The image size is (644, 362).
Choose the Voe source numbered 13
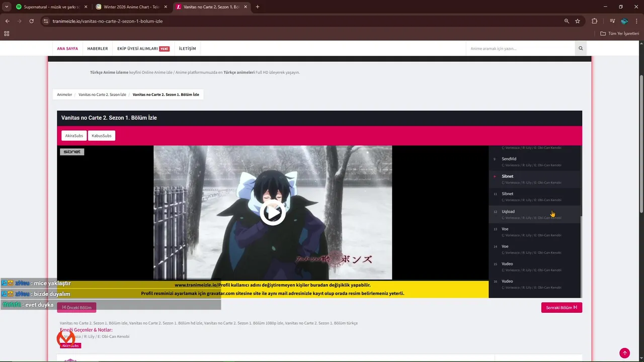tap(535, 232)
